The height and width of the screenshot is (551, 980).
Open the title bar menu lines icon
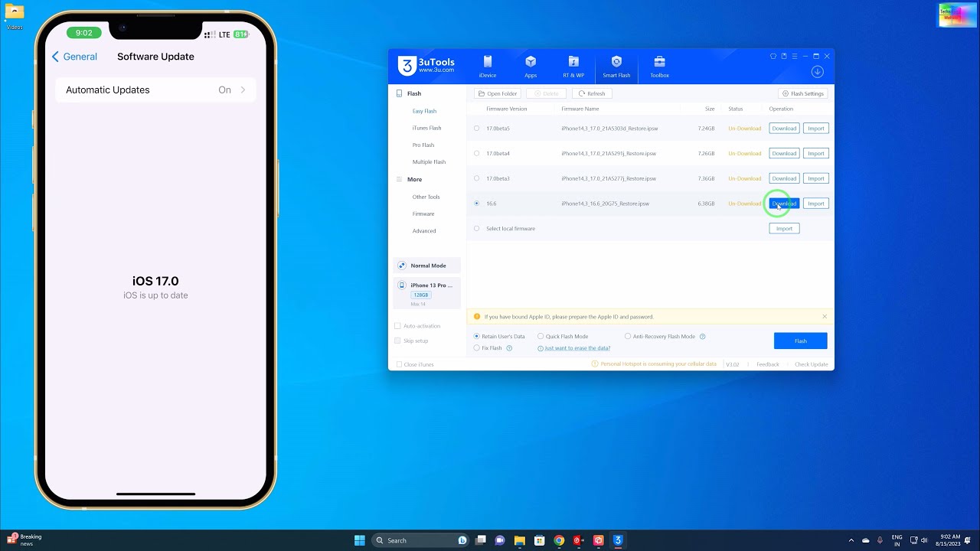point(795,56)
